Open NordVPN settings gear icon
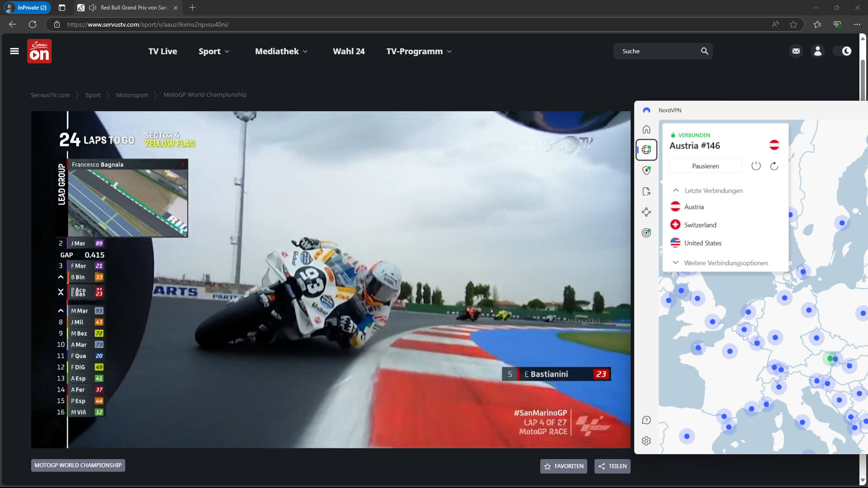Image resolution: width=868 pixels, height=488 pixels. tap(646, 441)
